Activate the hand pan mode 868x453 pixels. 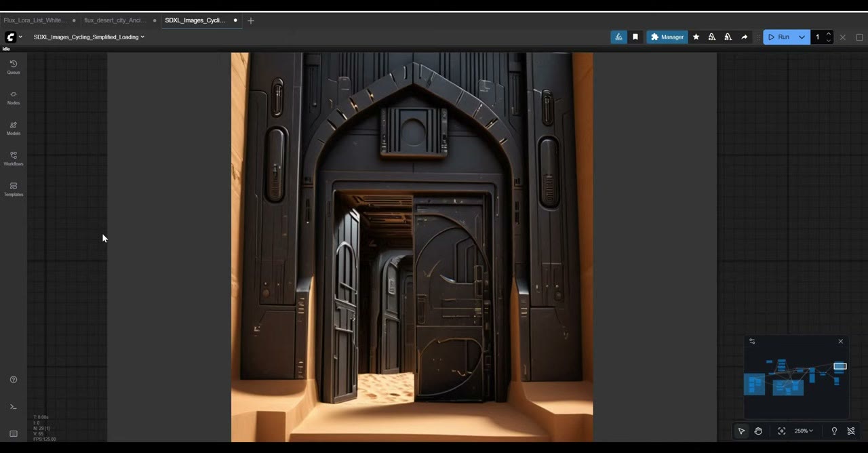[758, 431]
